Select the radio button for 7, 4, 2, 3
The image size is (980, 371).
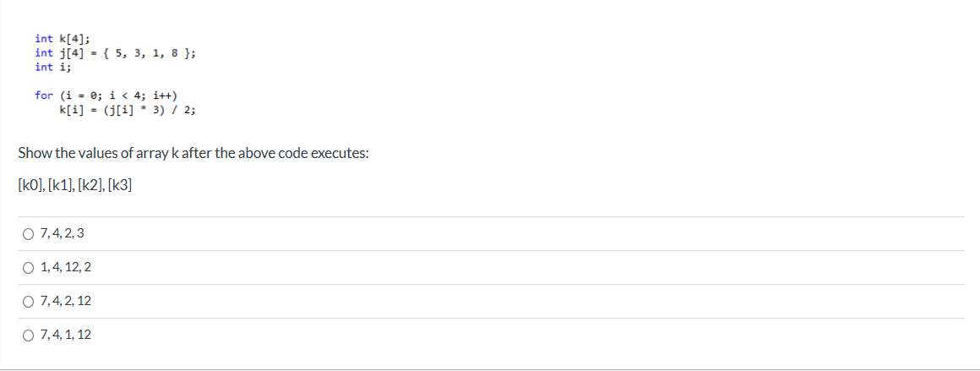click(28, 234)
